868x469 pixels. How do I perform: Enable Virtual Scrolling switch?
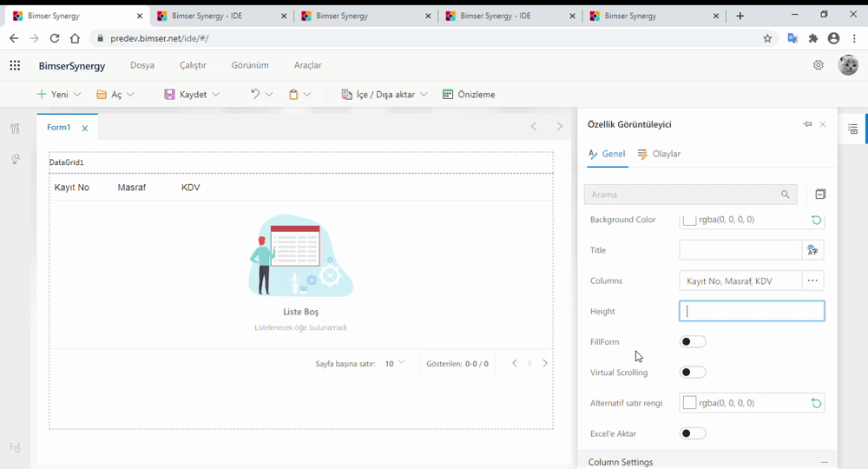[x=693, y=372]
